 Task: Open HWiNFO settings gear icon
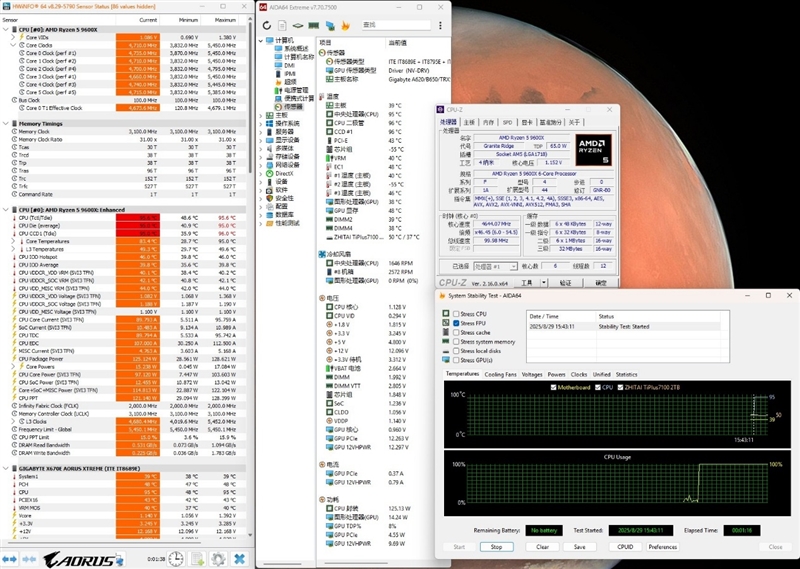[x=219, y=558]
